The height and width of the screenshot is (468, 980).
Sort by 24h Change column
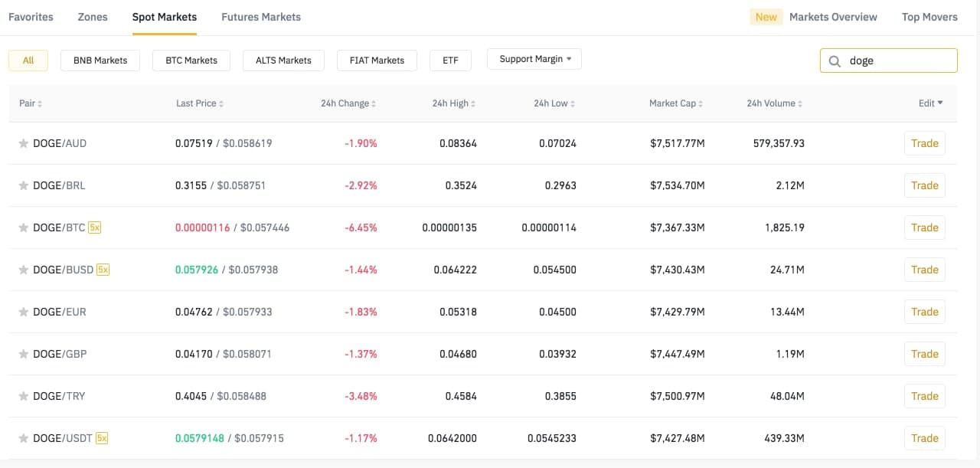(x=348, y=103)
